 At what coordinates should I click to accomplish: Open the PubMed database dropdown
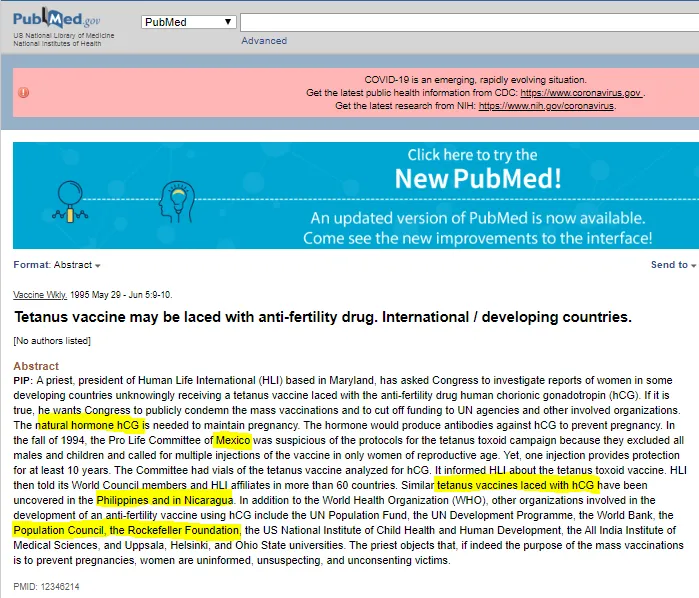[x=189, y=22]
